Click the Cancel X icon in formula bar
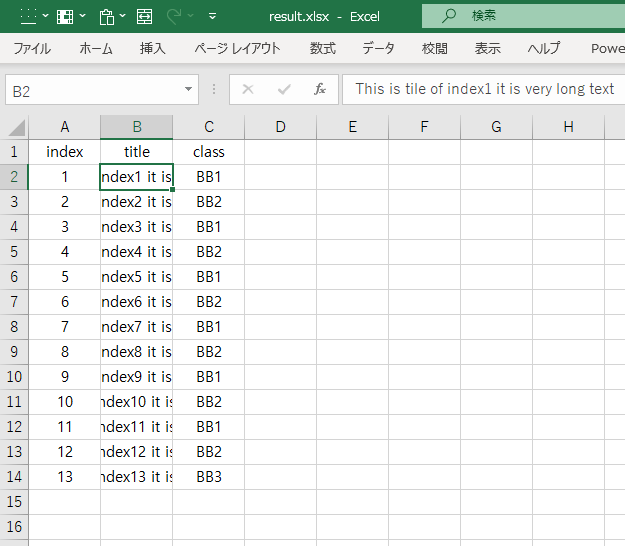Screen dimensions: 625x546 pyautogui.click(x=248, y=90)
